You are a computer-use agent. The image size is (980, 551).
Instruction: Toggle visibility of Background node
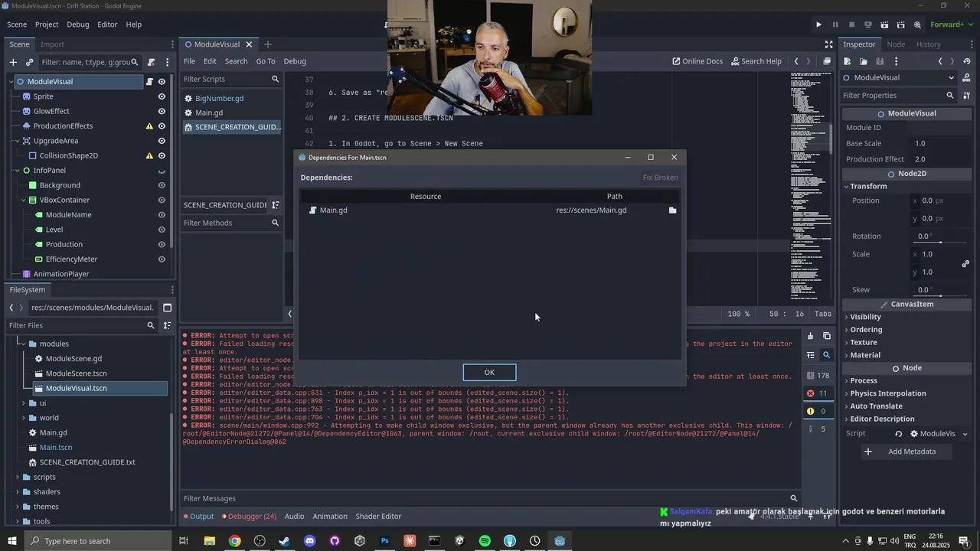162,185
